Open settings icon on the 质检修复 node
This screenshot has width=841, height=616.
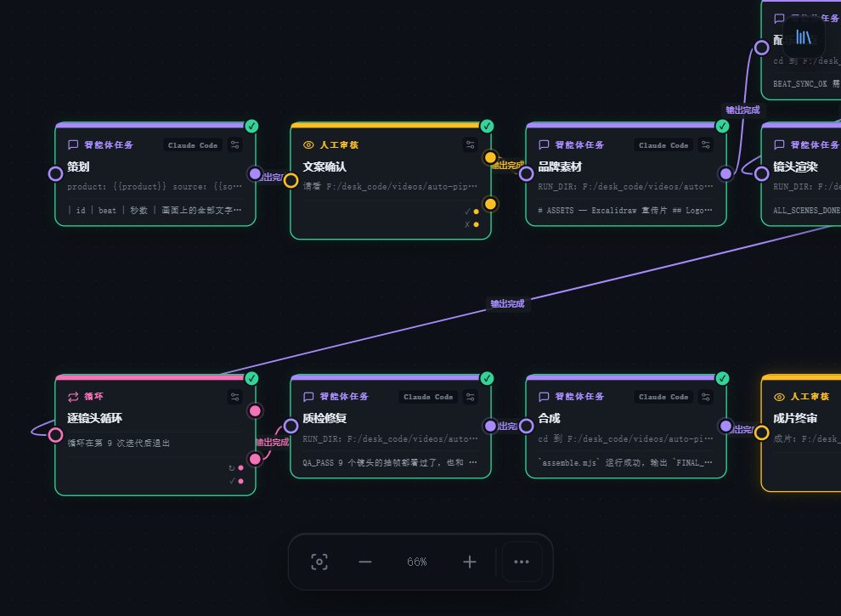(471, 397)
